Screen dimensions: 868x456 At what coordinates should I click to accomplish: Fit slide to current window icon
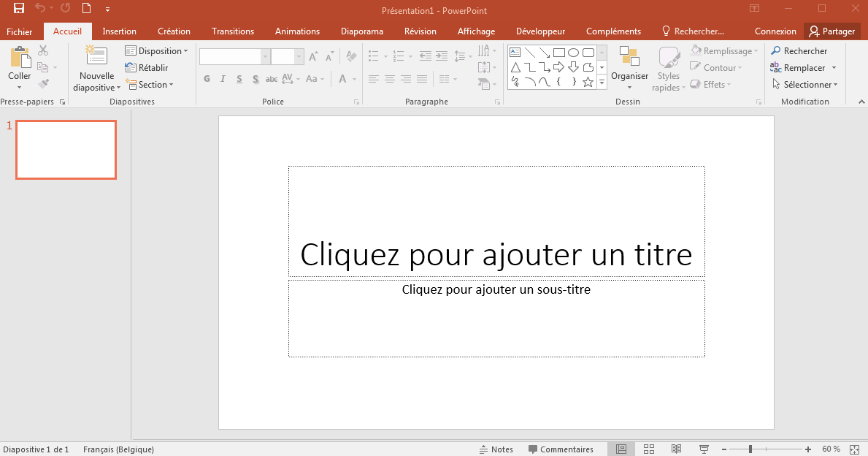[x=855, y=449]
